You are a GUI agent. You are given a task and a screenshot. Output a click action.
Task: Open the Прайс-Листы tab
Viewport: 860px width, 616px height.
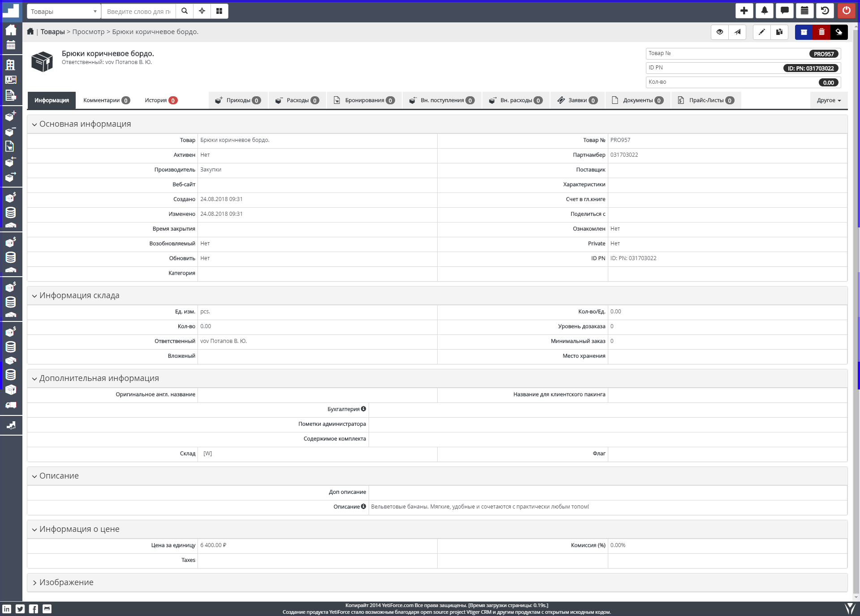(706, 100)
